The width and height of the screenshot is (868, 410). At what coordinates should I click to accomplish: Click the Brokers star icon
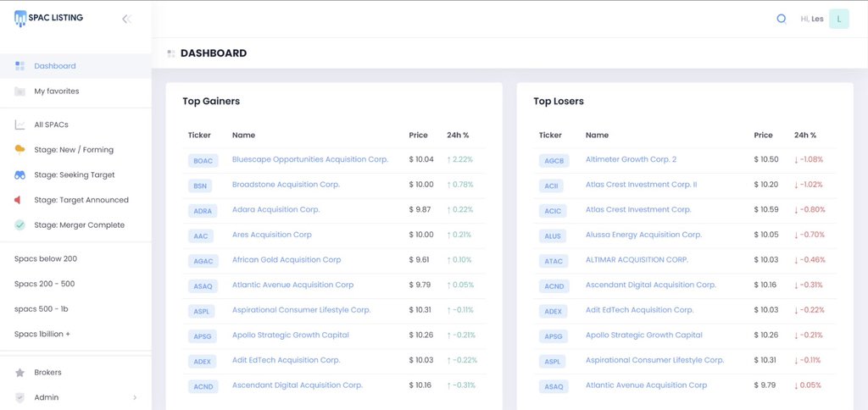pyautogui.click(x=20, y=373)
